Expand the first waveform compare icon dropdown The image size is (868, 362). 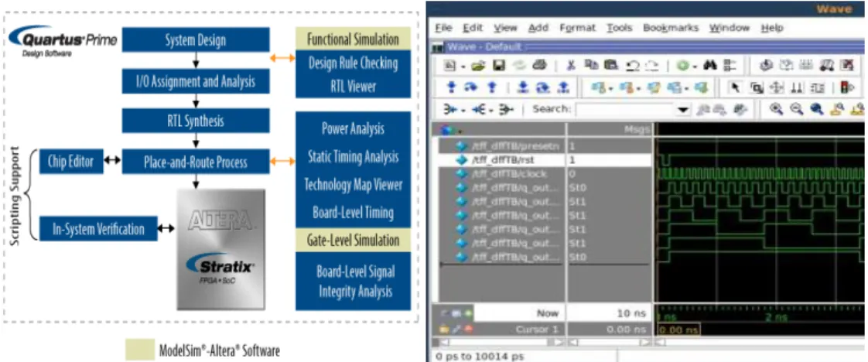612,87
